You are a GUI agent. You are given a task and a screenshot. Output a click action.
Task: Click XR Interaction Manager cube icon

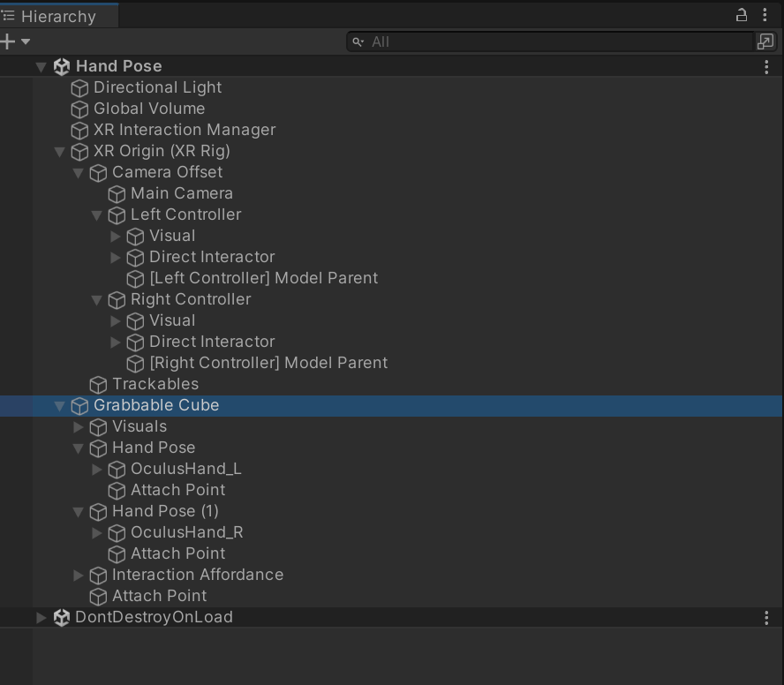tap(79, 131)
